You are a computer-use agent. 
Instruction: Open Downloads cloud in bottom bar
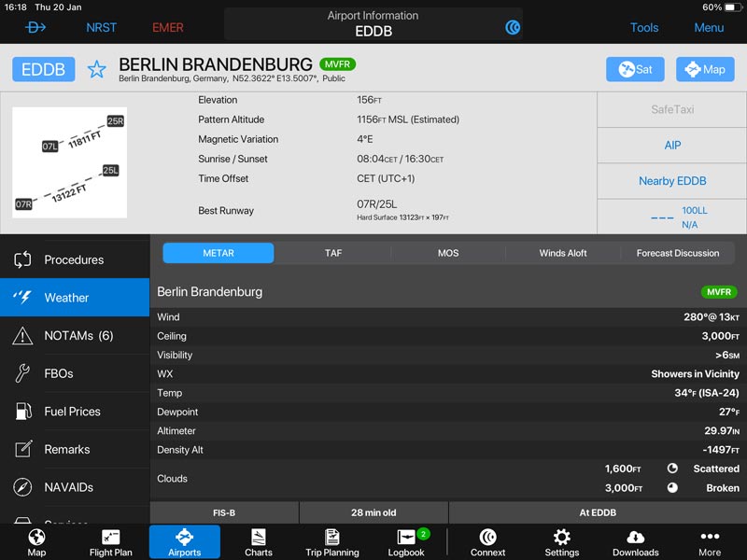pos(636,542)
